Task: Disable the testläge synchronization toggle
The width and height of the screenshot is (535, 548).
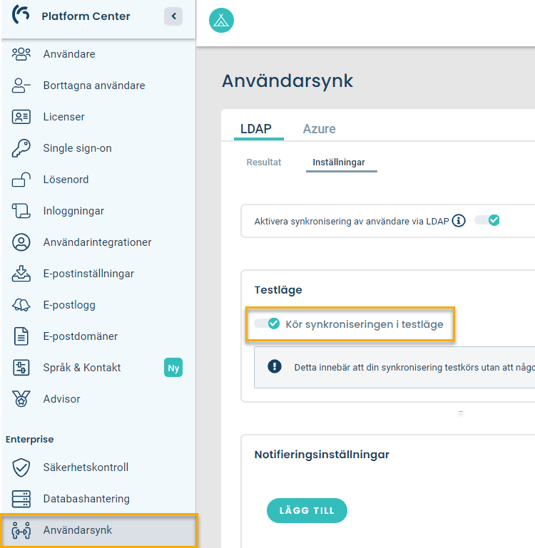Action: [267, 324]
